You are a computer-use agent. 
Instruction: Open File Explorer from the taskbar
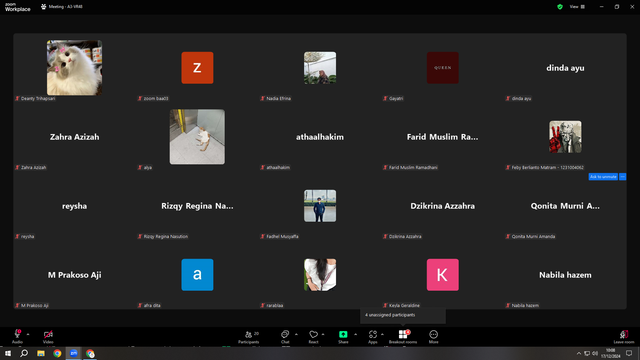tap(41, 353)
